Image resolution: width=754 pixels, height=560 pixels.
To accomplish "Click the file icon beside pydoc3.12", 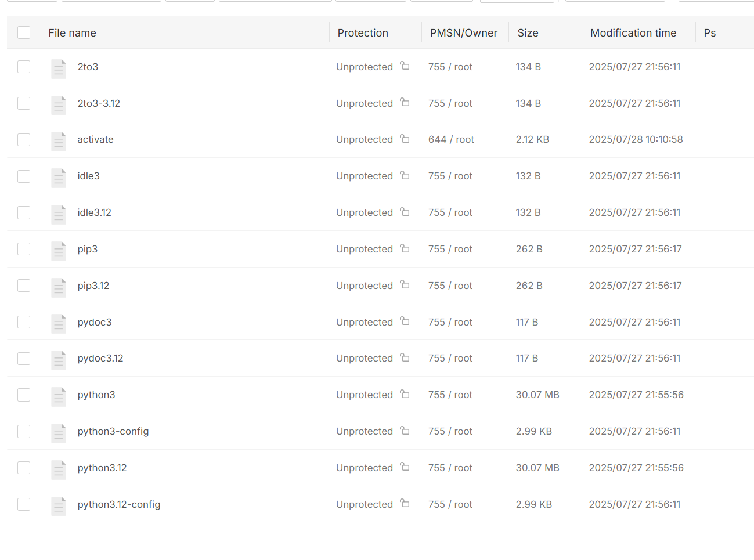I will click(59, 359).
